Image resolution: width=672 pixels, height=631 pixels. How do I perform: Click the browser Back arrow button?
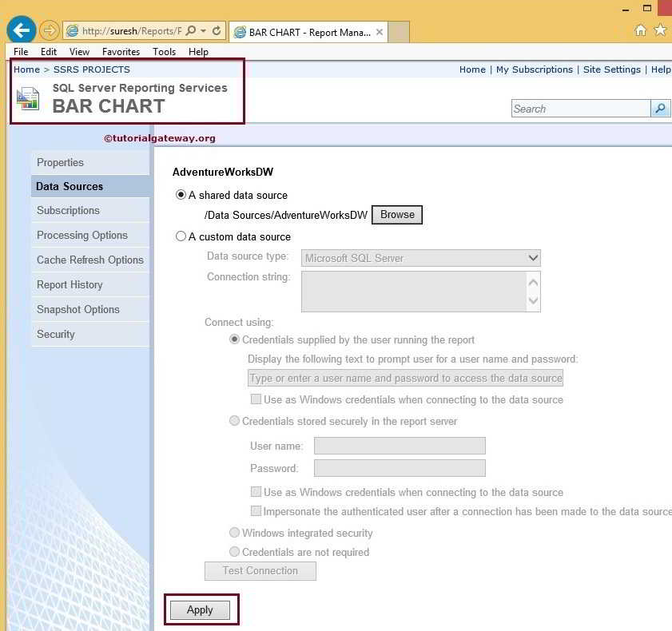[x=21, y=30]
